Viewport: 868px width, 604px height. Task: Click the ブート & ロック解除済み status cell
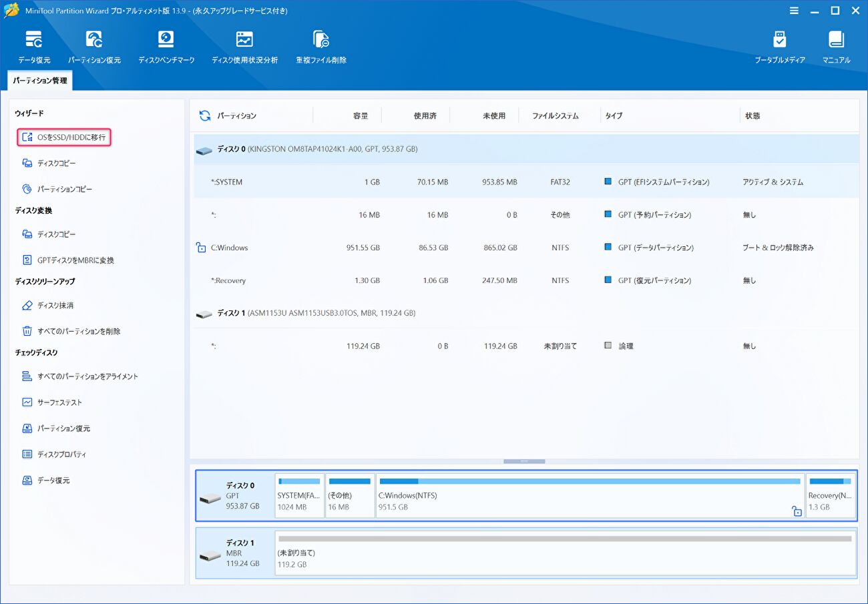click(778, 248)
